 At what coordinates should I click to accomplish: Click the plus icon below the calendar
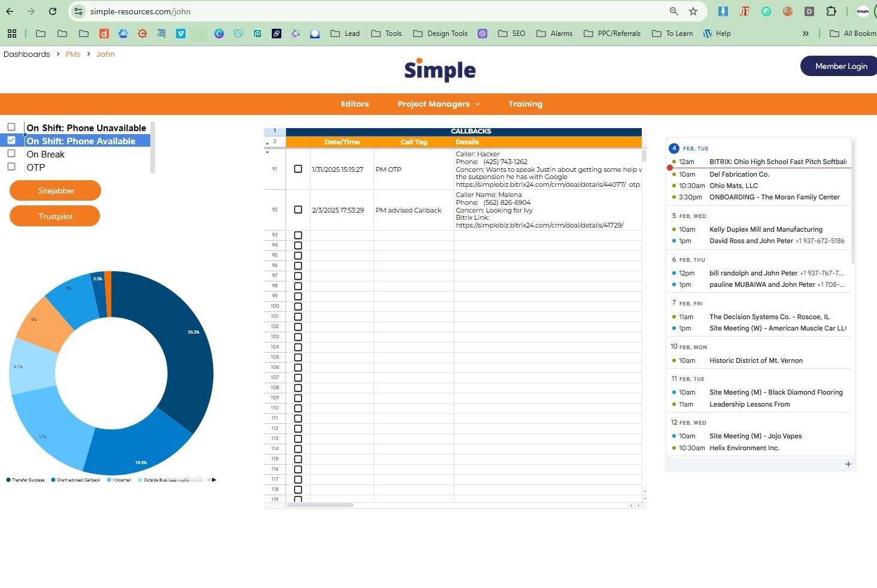tap(848, 464)
